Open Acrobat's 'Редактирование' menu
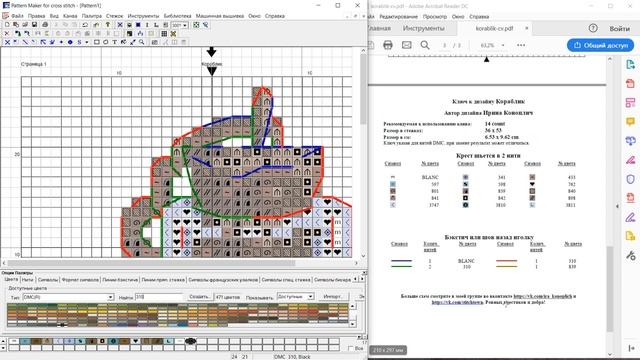 [x=398, y=17]
